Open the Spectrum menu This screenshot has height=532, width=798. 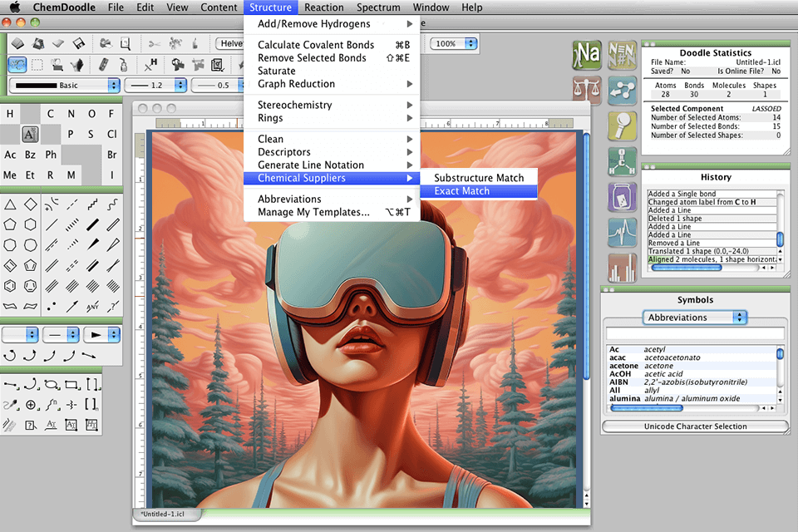[x=378, y=7]
